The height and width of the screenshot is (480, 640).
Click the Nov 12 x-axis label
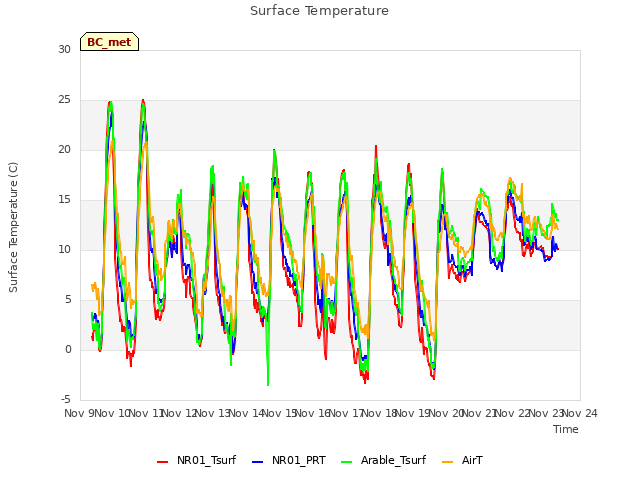coord(180,413)
